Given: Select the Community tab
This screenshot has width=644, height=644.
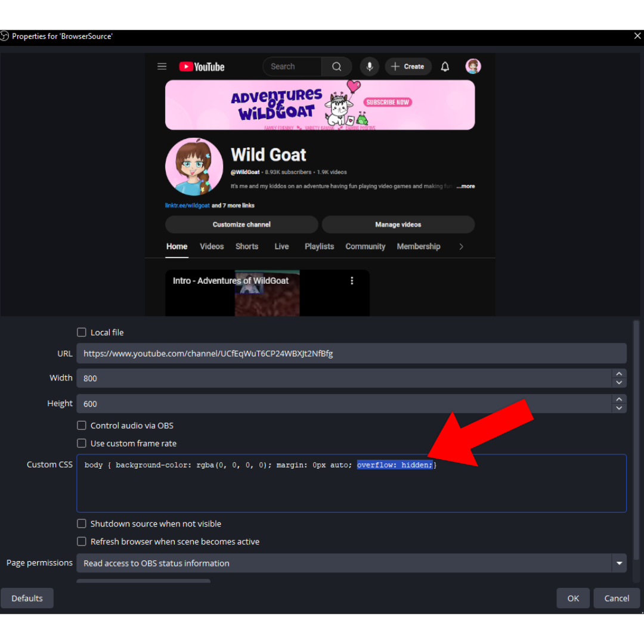Looking at the screenshot, I should pos(365,246).
